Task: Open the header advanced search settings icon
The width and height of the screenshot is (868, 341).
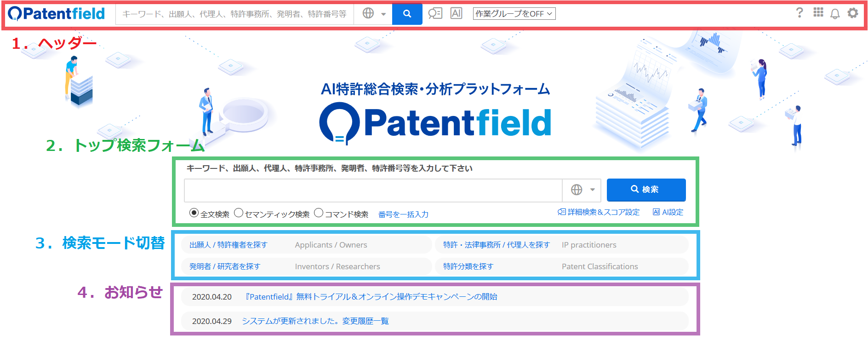Action: tap(435, 13)
